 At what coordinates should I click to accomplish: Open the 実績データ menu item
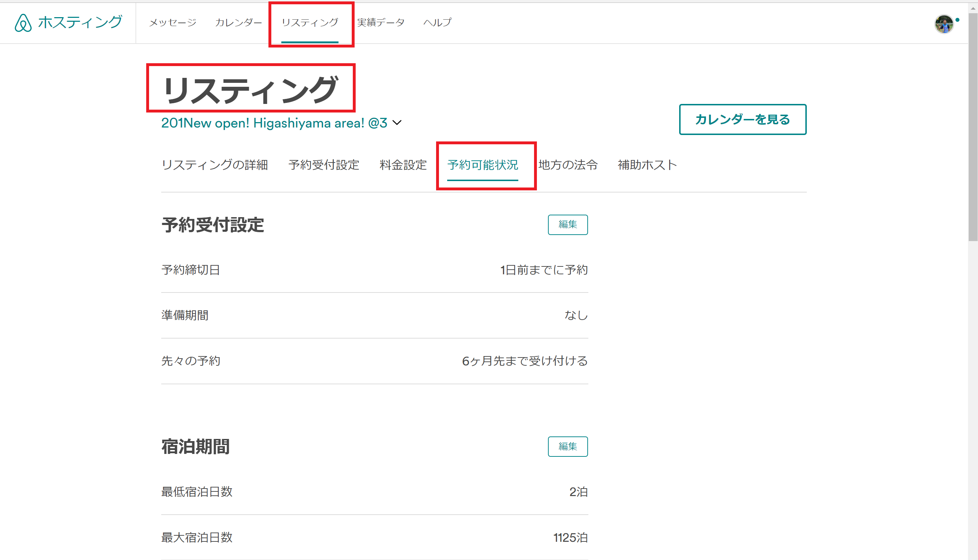(381, 23)
